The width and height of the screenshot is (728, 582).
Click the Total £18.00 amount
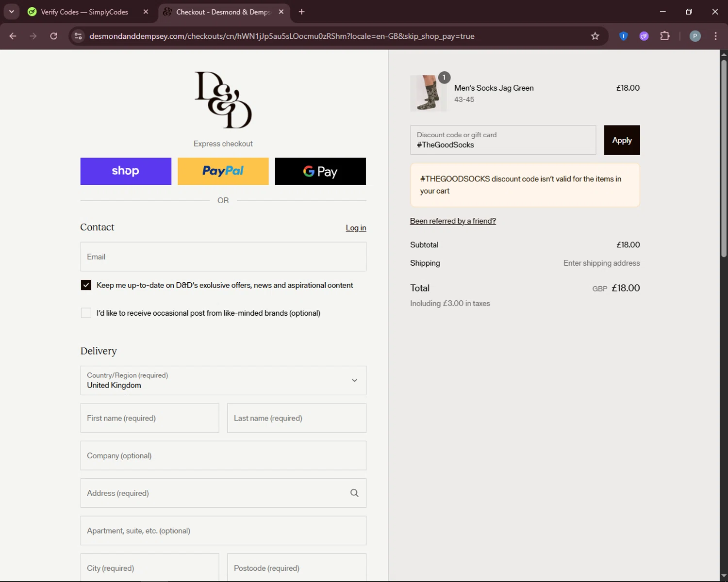coord(626,288)
